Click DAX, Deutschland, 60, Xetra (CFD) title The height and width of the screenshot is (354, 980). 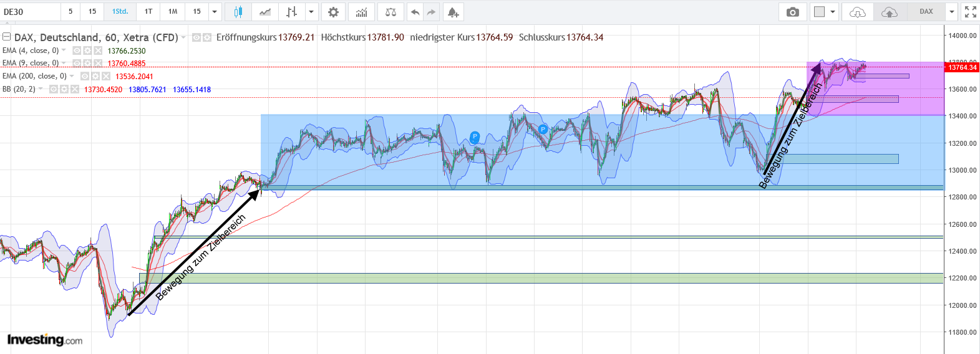(96, 37)
